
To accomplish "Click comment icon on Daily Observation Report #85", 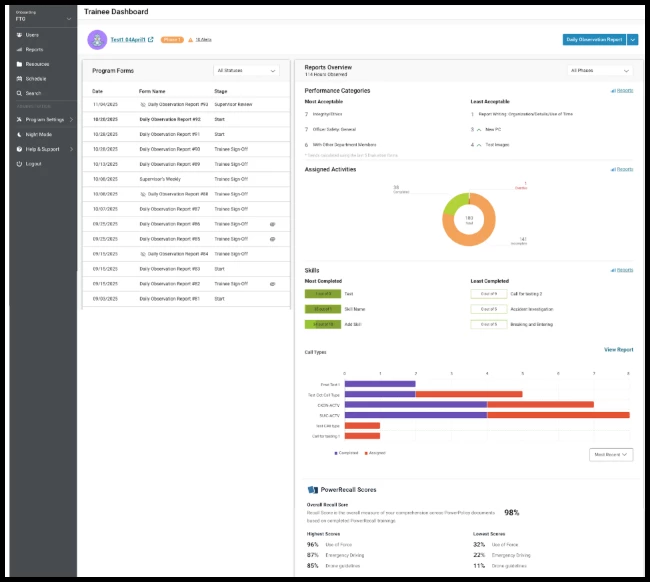I will click(272, 239).
